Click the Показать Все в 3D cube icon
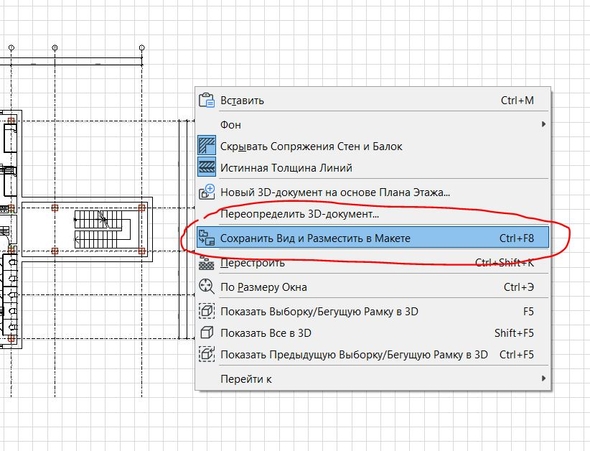This screenshot has width=590, height=451. coord(207,333)
